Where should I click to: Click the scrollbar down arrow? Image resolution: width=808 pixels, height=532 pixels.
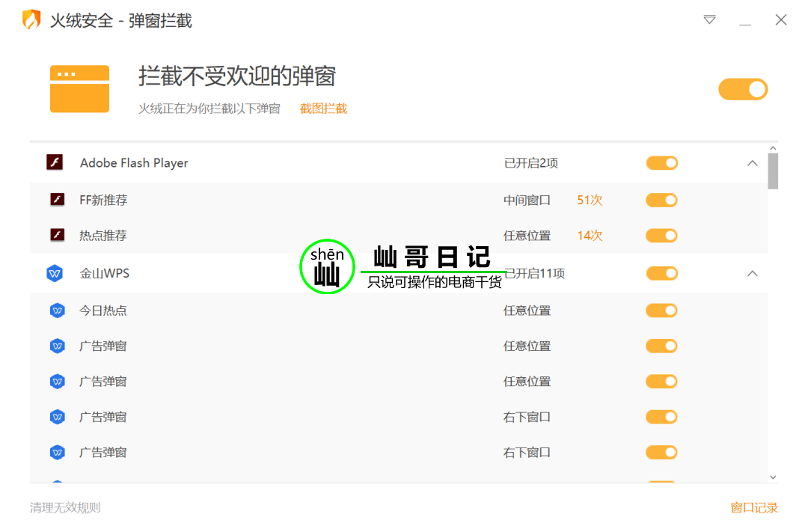click(773, 477)
